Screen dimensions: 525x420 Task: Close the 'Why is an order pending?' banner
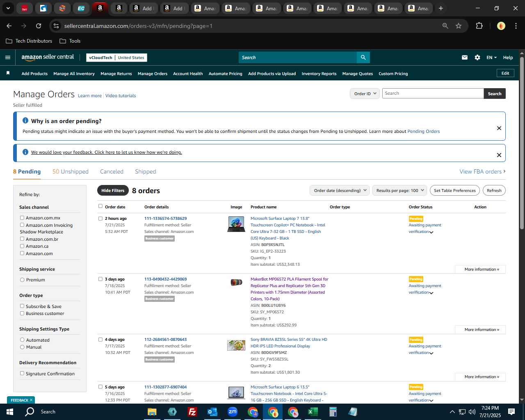pyautogui.click(x=499, y=128)
